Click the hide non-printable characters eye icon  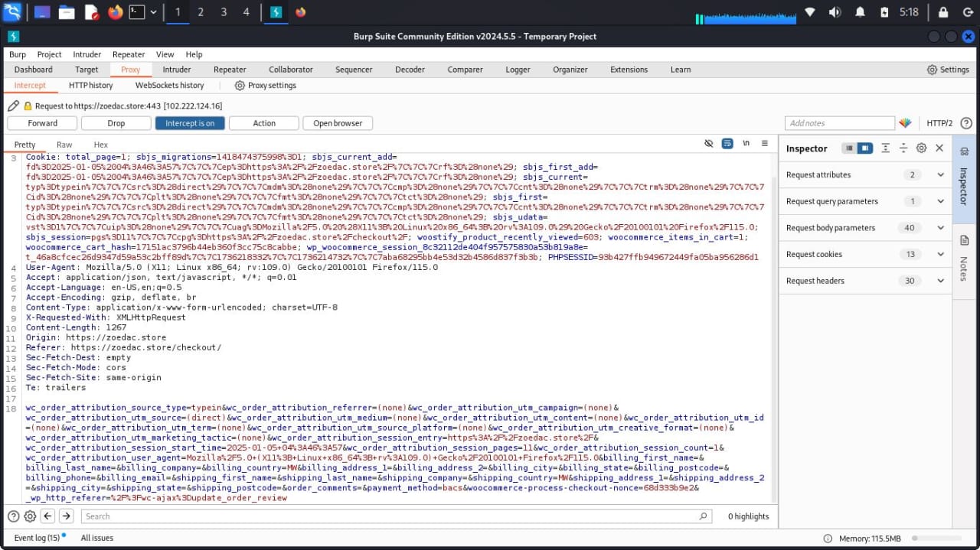tap(709, 144)
